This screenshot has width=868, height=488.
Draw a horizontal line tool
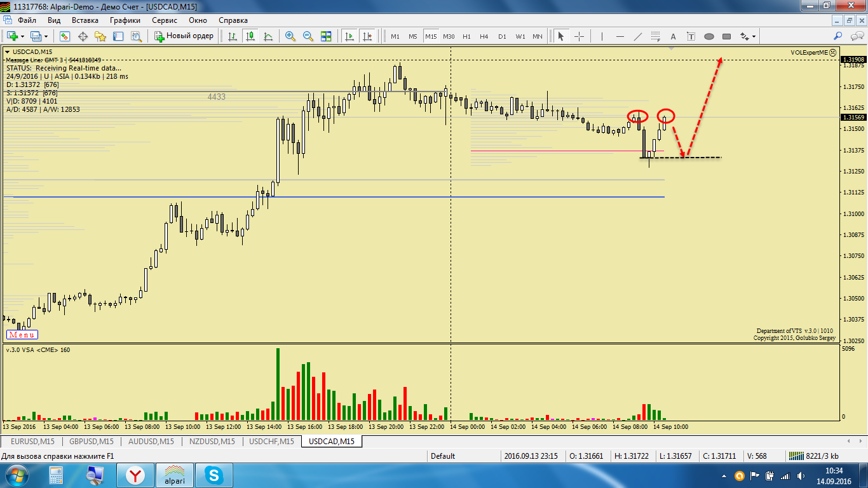click(620, 36)
